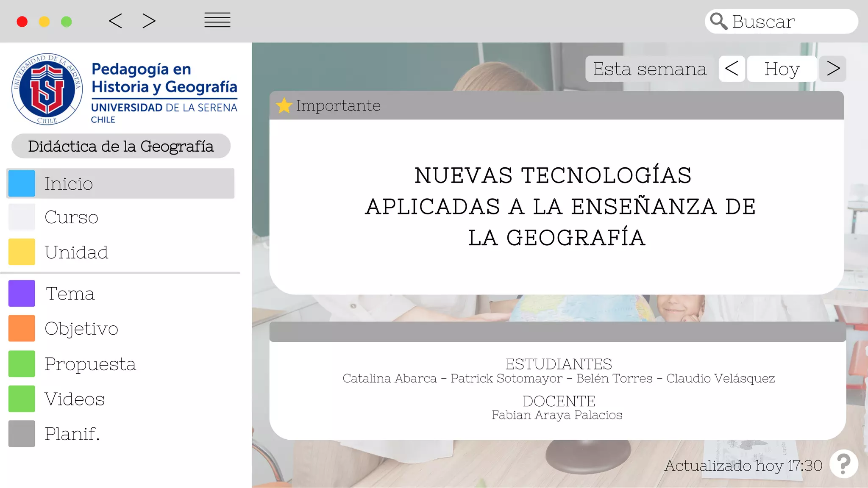The image size is (868, 488).
Task: Click the Buscar search field
Action: coord(788,21)
